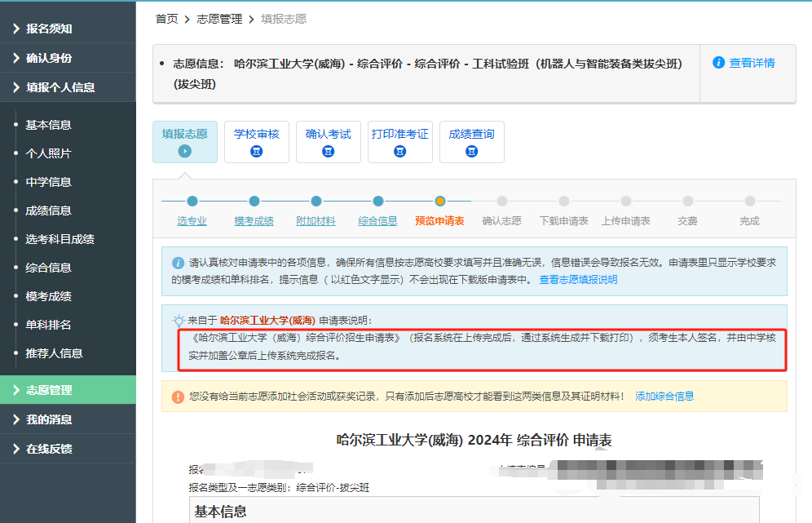Open 个人照片 in the sidebar
This screenshot has width=812, height=523.
48,153
